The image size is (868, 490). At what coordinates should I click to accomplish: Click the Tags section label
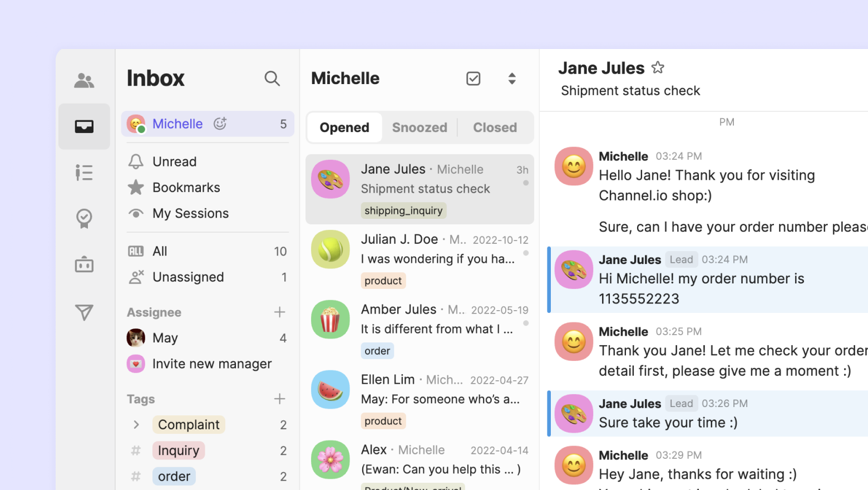141,399
